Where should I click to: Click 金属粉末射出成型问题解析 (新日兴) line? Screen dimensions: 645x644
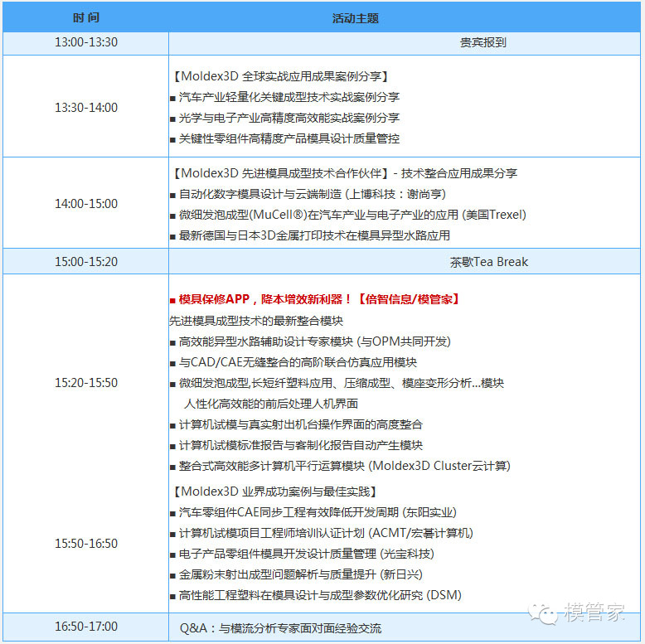(296, 574)
